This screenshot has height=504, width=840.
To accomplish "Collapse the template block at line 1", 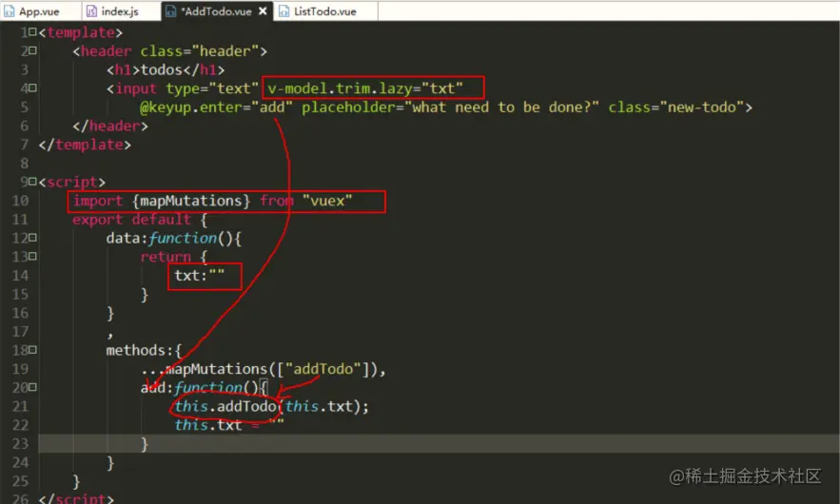I will (x=32, y=32).
